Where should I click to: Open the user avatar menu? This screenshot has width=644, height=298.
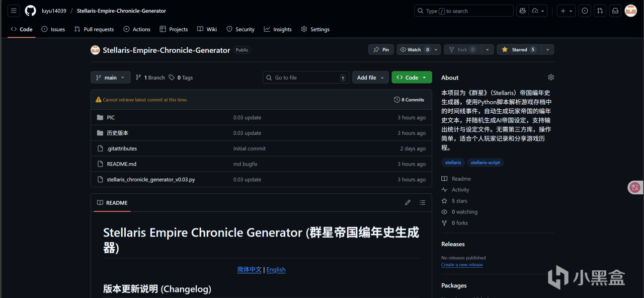pyautogui.click(x=630, y=11)
